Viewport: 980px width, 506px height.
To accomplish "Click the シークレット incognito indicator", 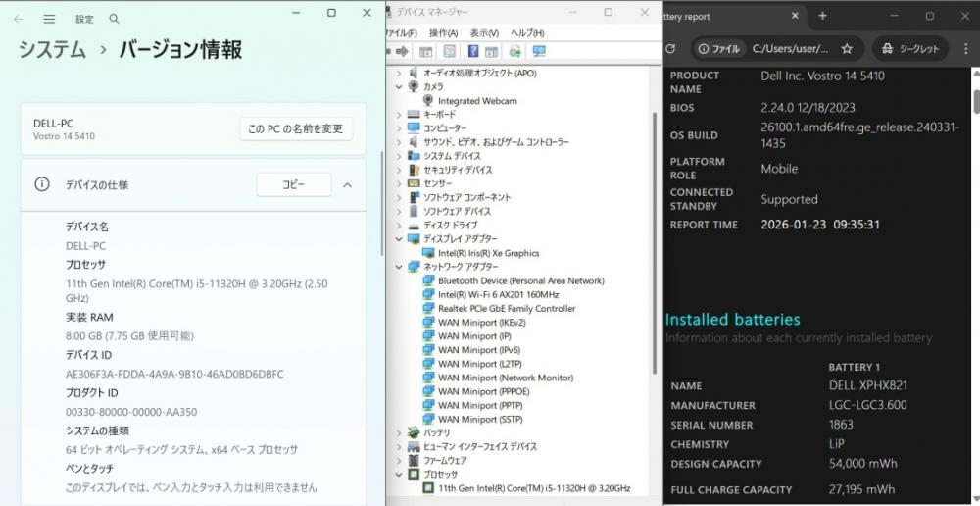I will tap(910, 48).
